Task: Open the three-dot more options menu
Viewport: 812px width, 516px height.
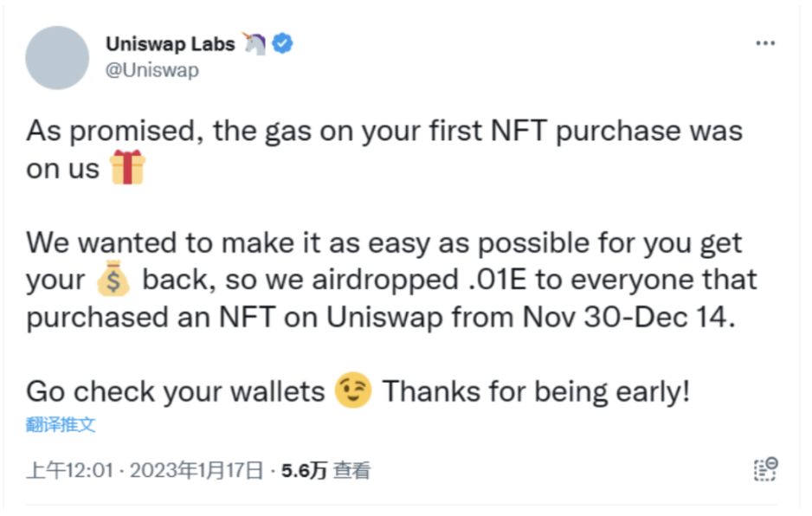Action: (765, 43)
